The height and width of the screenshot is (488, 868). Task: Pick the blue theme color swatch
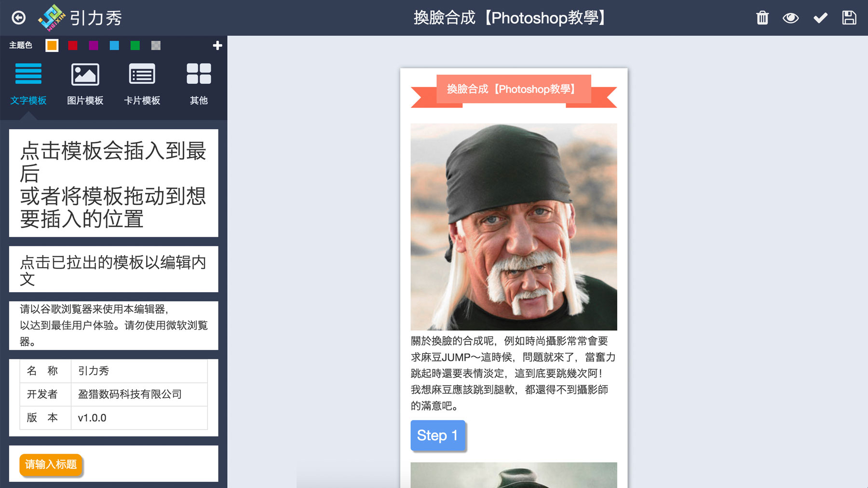click(114, 45)
